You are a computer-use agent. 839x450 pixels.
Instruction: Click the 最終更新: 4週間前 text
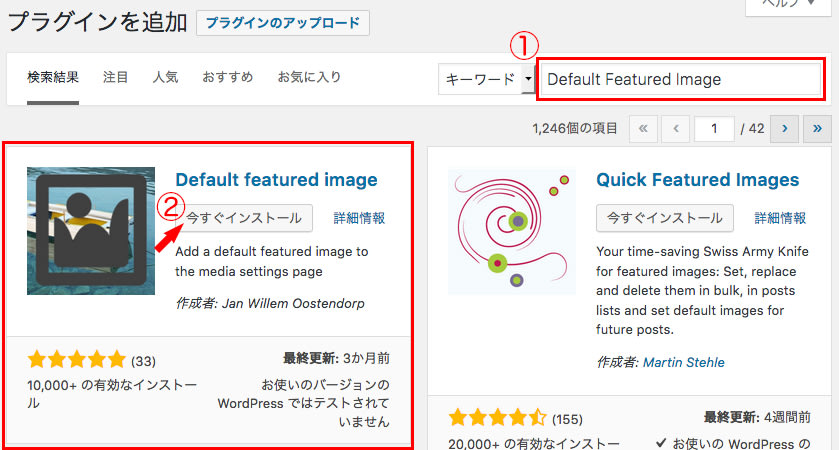[x=757, y=417]
